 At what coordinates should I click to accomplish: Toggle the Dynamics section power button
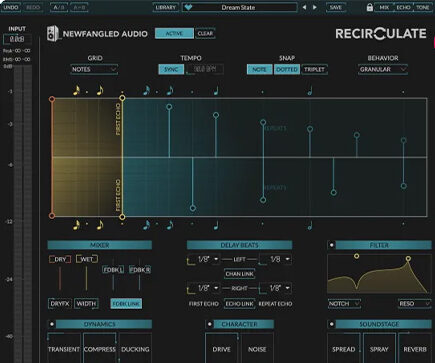coord(52,324)
